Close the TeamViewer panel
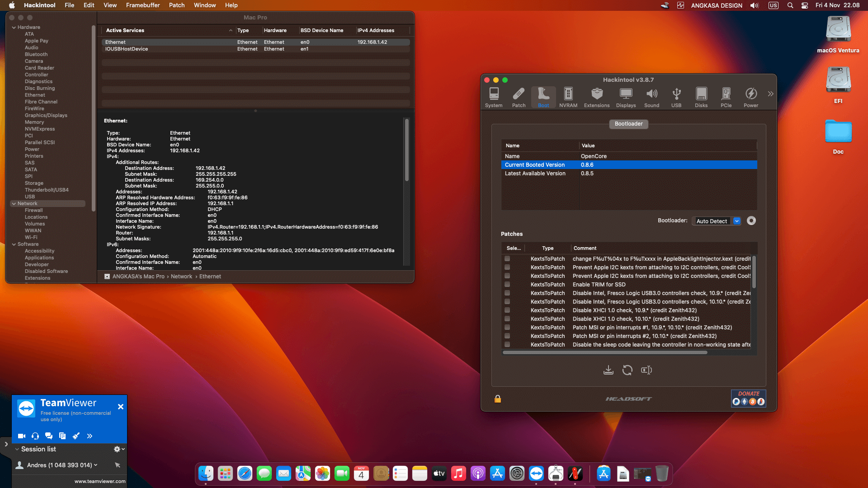 (x=121, y=407)
